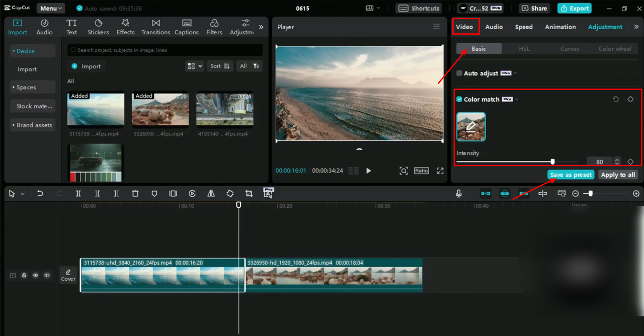Zoom out the timeline with minus icon
The image size is (644, 336).
pyautogui.click(x=576, y=194)
